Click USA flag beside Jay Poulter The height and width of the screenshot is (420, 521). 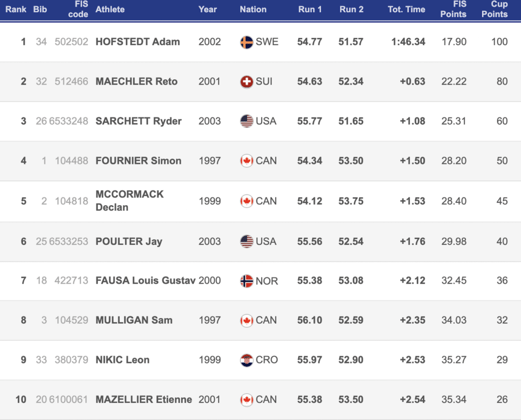(x=247, y=241)
